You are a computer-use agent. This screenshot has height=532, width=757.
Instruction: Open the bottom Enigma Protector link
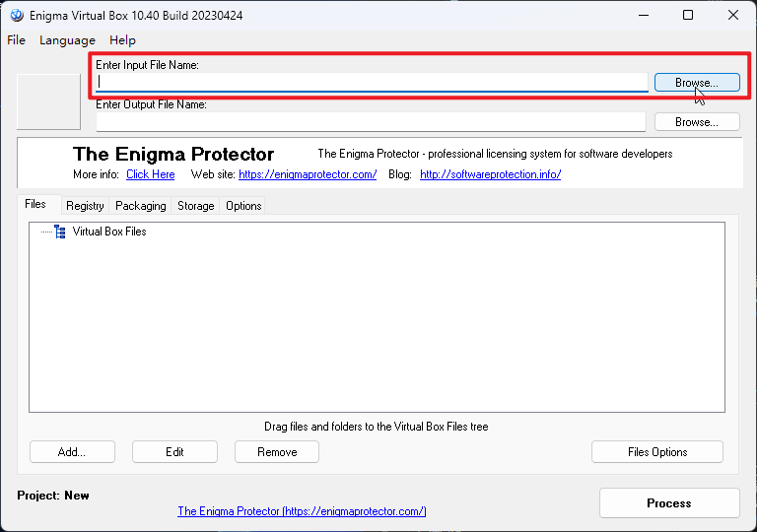pos(302,511)
